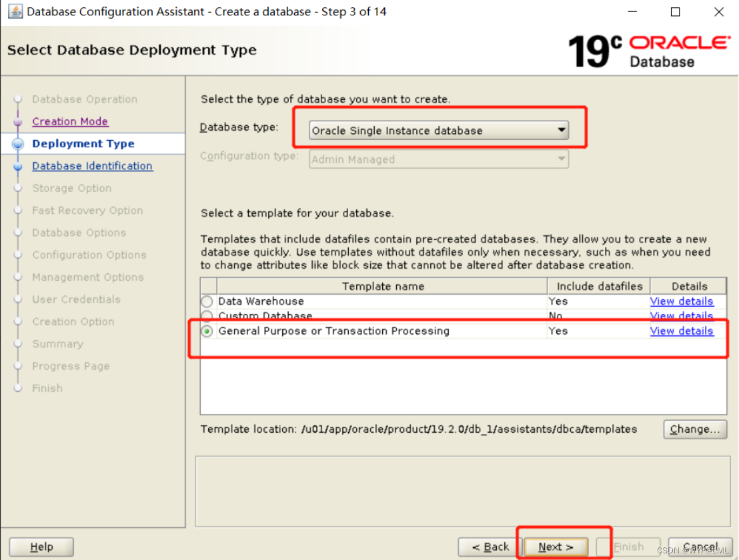
Task: Click the Details column header
Action: click(689, 287)
